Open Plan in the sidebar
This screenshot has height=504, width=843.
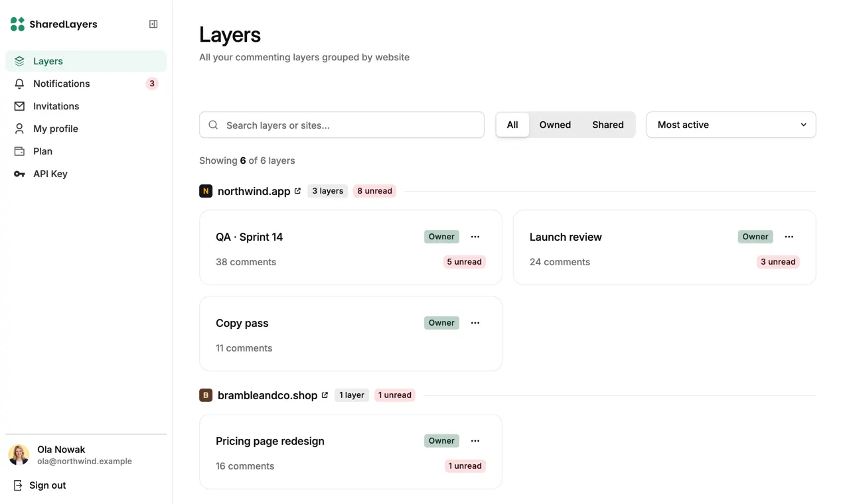[x=86, y=151]
